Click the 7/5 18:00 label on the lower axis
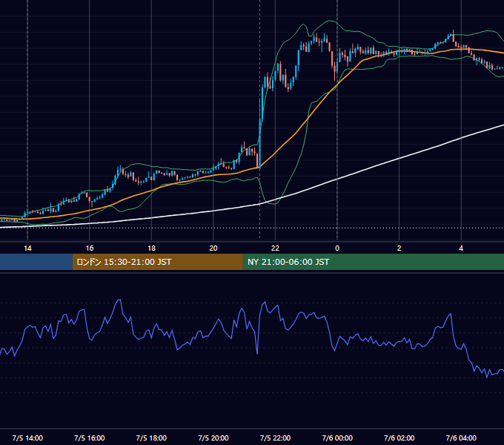 click(151, 438)
